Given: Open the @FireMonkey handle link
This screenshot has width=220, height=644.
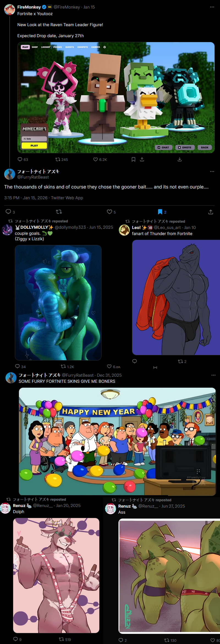Looking at the screenshot, I should point(67,7).
